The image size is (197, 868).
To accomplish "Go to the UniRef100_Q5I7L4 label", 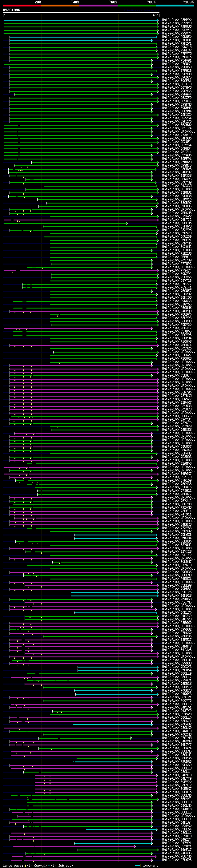I will [x=176, y=152].
